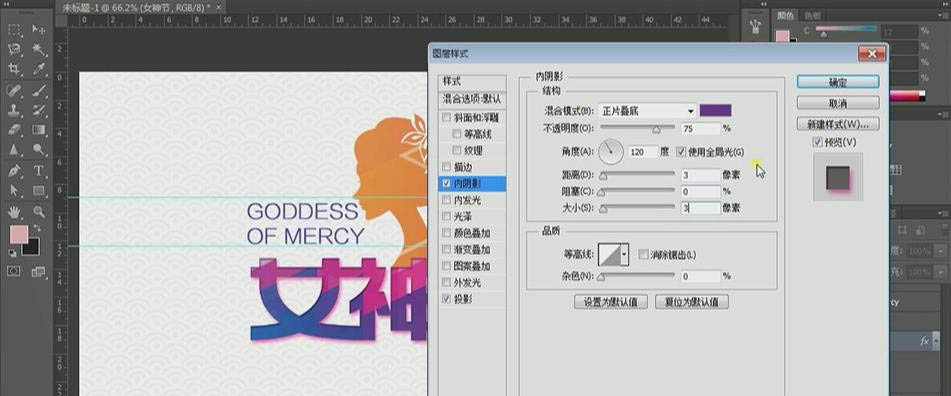Click the pink foreground color swatch in toolbar
The height and width of the screenshot is (396, 951).
19,235
